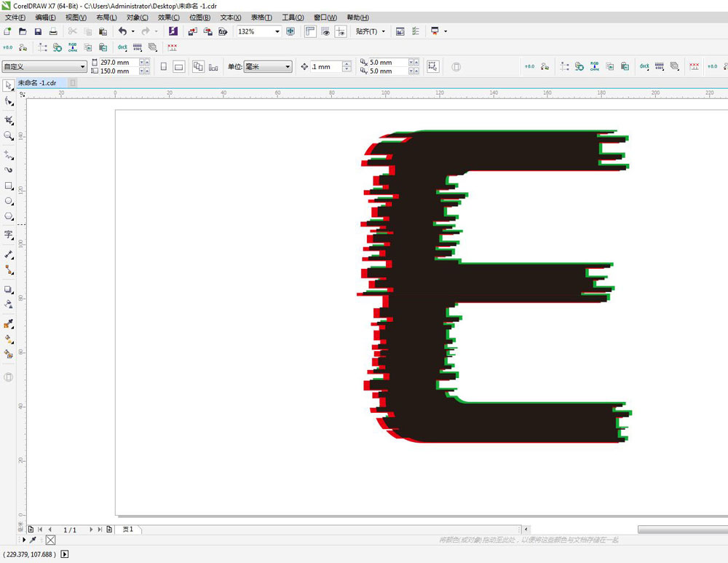
Task: Click the Print icon
Action: 53,31
